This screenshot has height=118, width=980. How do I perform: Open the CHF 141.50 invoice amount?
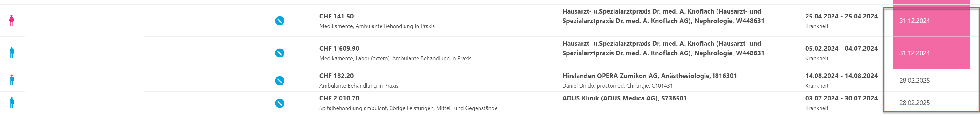(x=336, y=16)
